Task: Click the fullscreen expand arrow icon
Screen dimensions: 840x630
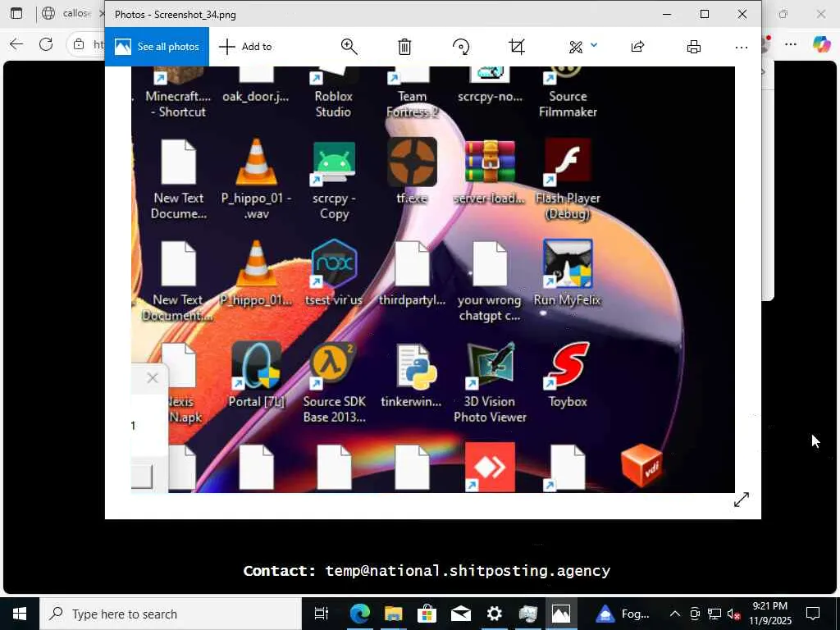Action: pyautogui.click(x=742, y=500)
